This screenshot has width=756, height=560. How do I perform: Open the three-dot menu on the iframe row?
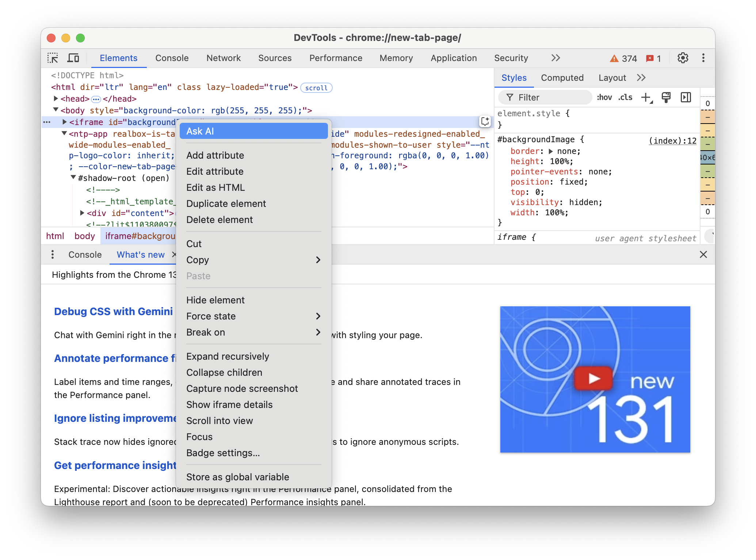pos(47,122)
